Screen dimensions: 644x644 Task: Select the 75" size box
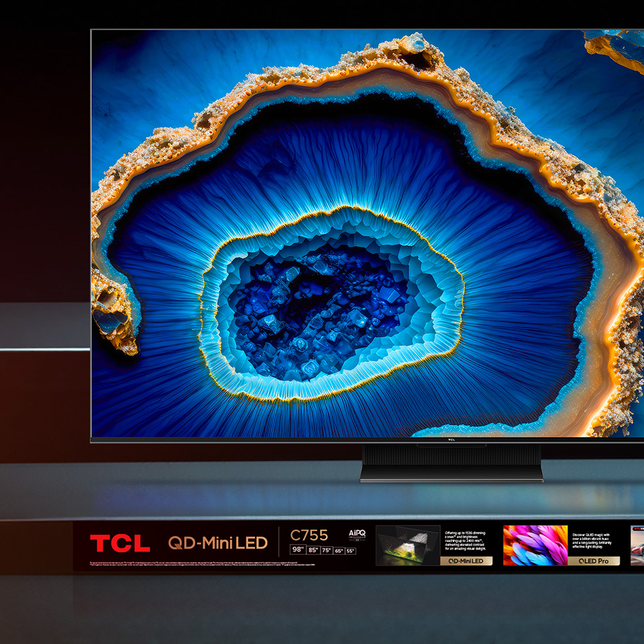327,550
